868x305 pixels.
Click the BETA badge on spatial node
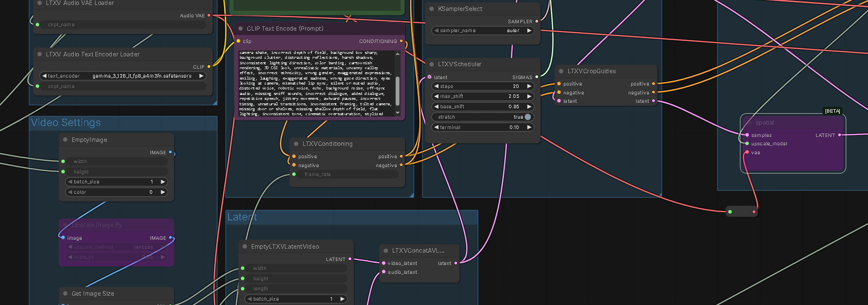[x=832, y=111]
